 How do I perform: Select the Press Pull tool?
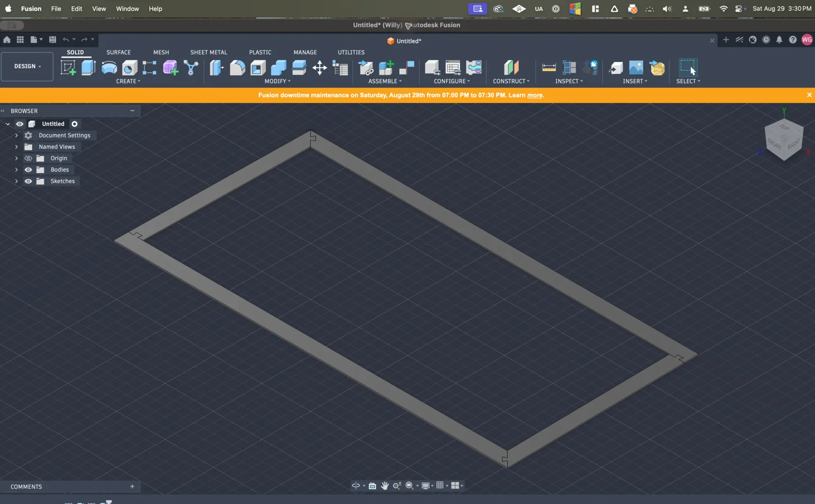coord(217,68)
